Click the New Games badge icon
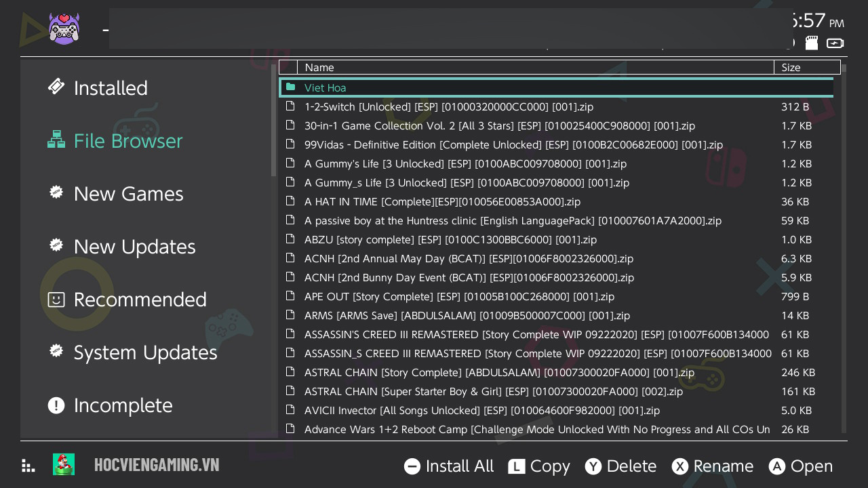The height and width of the screenshot is (488, 868). (x=56, y=192)
